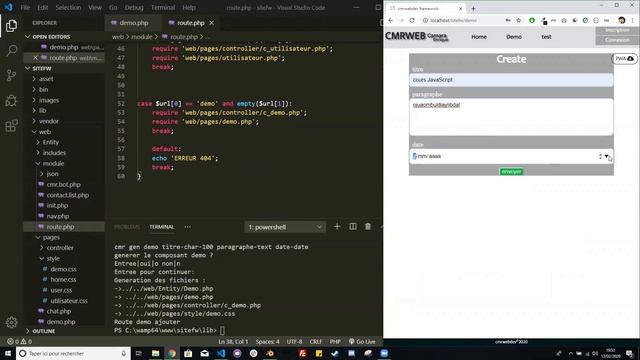This screenshot has height=360, width=640.
Task: Kill terminal with trash icon
Action: point(368,227)
